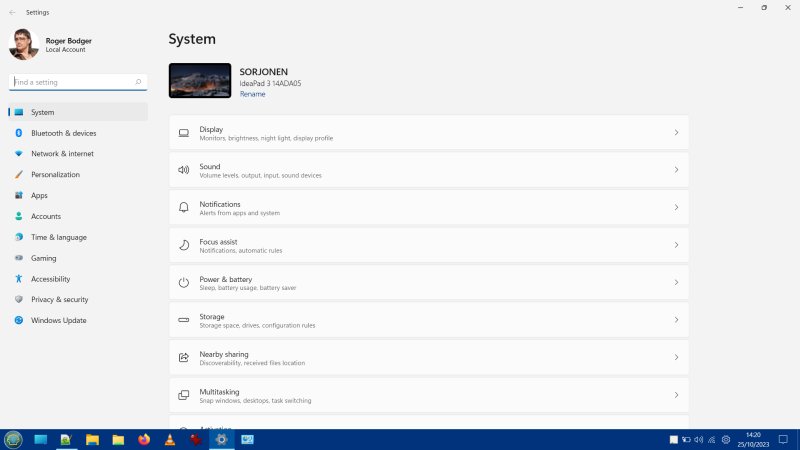Open Gaming settings from sidebar
This screenshot has width=800, height=450.
43,258
